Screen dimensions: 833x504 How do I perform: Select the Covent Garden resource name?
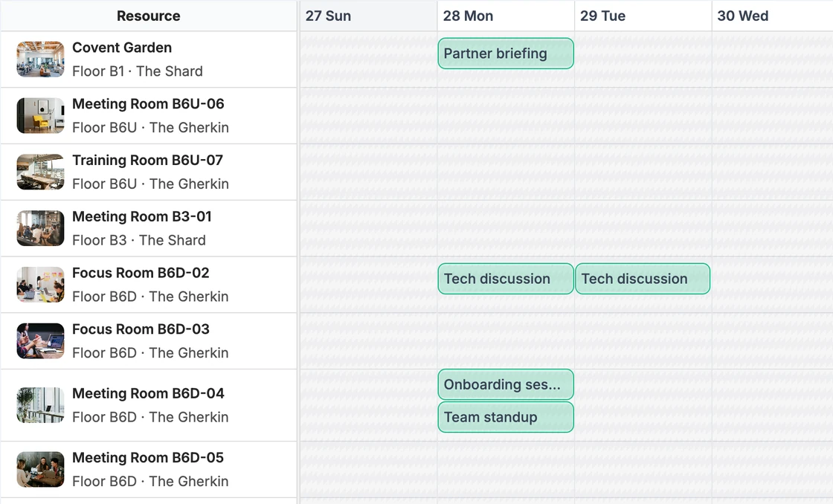coord(122,48)
